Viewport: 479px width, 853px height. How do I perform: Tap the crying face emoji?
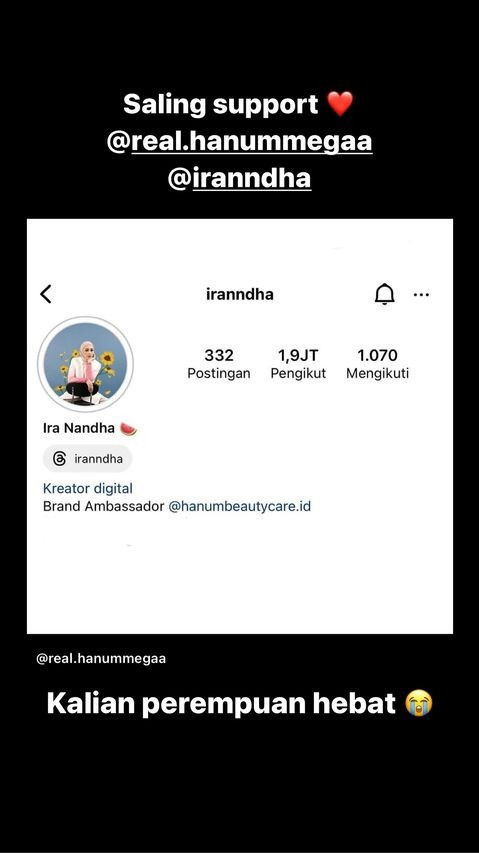click(x=419, y=703)
